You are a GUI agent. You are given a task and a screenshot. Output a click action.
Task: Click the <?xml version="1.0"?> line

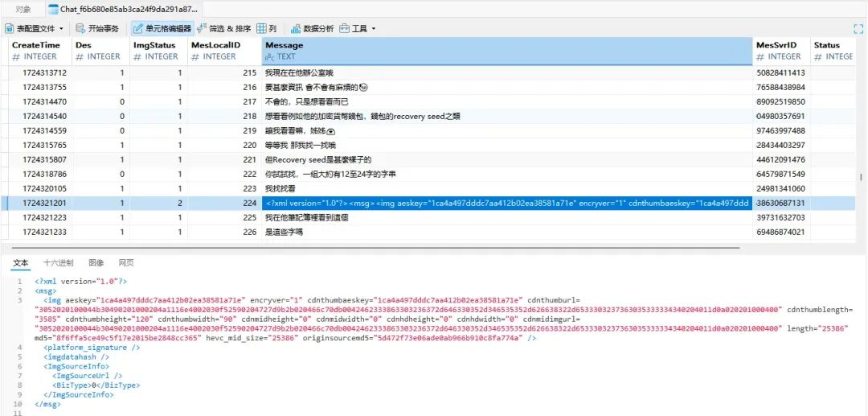pyautogui.click(x=81, y=282)
